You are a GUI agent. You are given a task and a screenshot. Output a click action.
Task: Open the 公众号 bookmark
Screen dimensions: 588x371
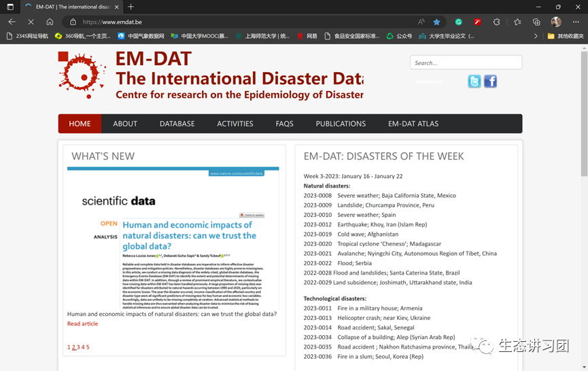point(400,36)
